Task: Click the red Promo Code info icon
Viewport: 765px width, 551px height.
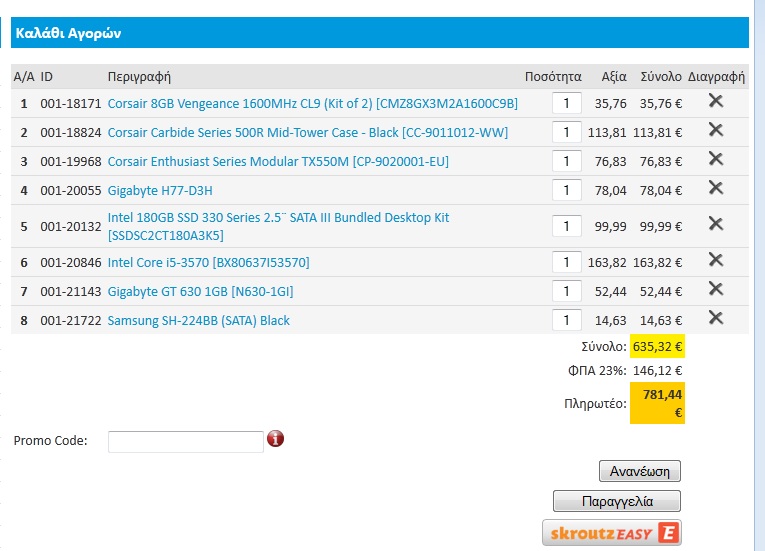Action: pyautogui.click(x=275, y=439)
